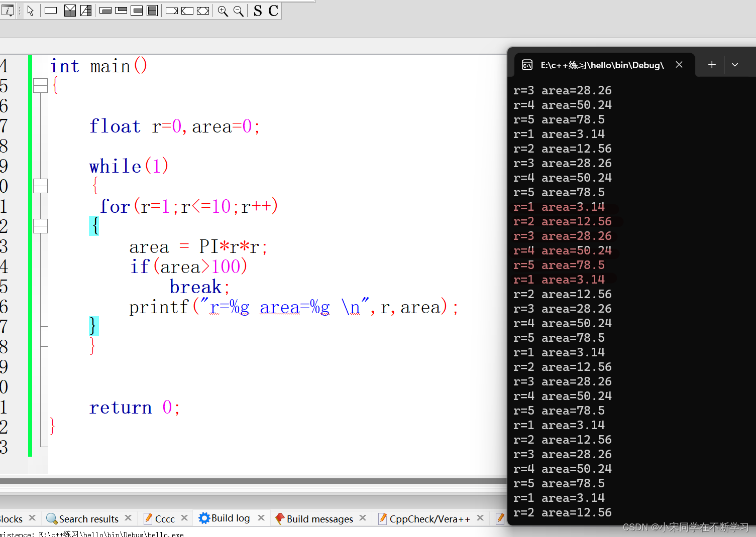Toggle the C comment button
756x537 pixels.
coord(273,11)
